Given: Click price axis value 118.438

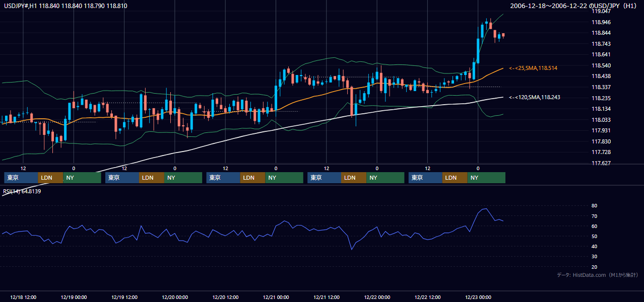Looking at the screenshot, I should click(602, 77).
